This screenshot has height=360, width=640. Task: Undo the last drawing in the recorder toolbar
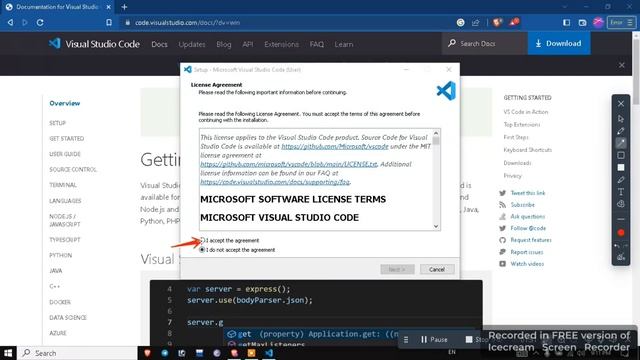[618, 246]
